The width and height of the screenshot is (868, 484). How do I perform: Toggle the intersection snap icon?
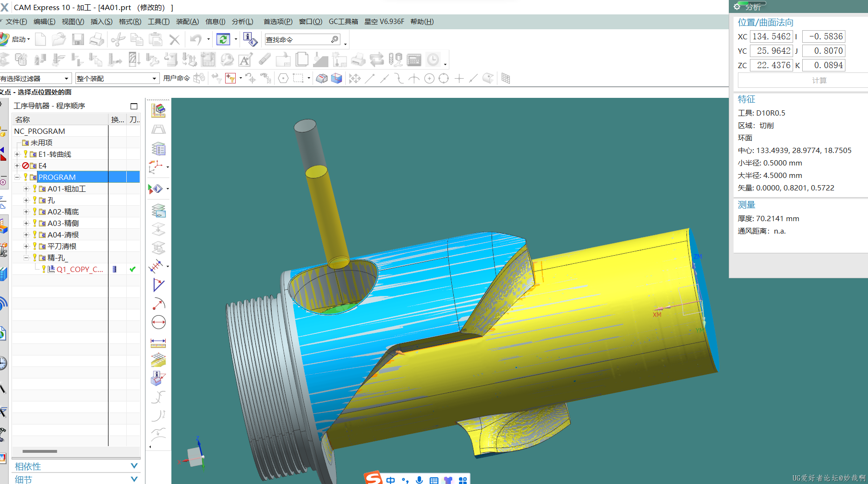pyautogui.click(x=414, y=78)
